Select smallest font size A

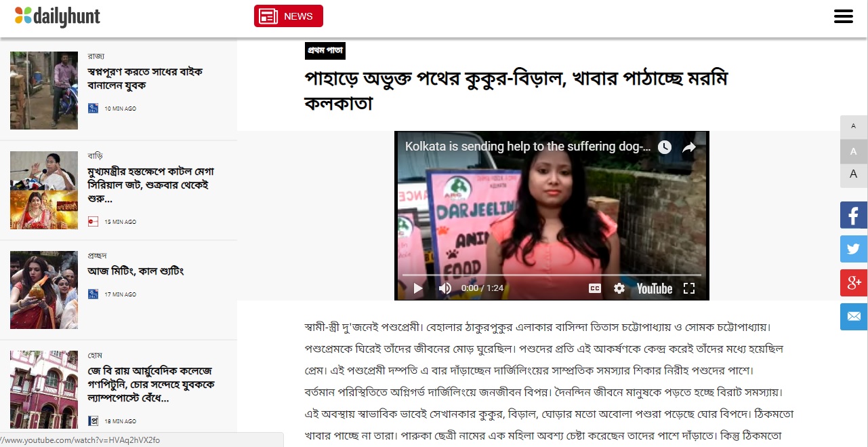click(x=854, y=127)
